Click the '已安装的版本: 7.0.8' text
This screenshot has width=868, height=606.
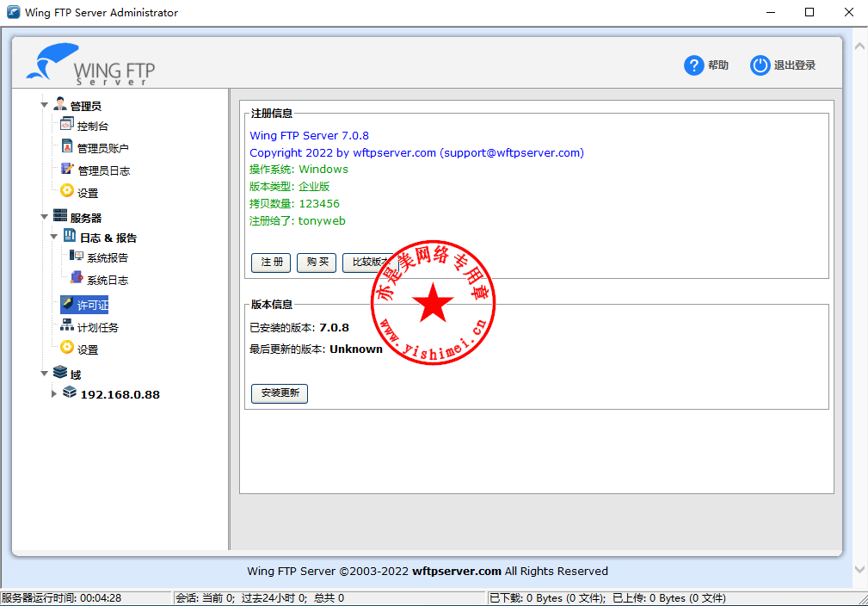(x=299, y=328)
